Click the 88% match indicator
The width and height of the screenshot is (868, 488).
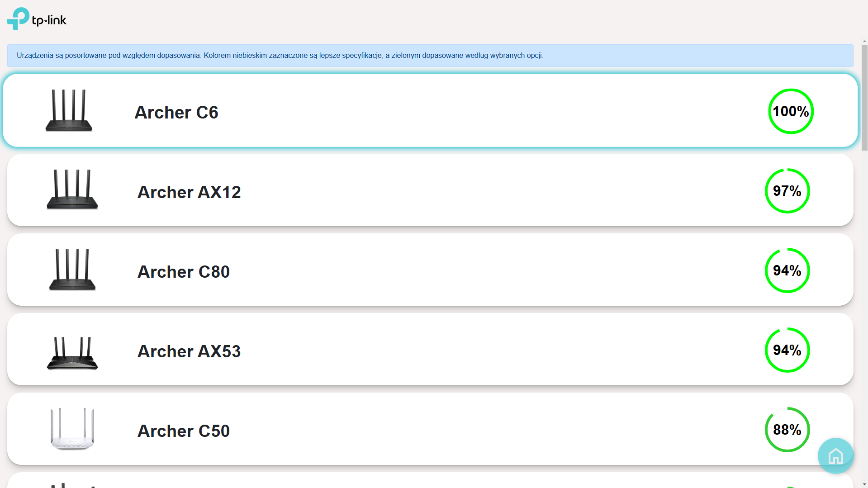point(787,430)
